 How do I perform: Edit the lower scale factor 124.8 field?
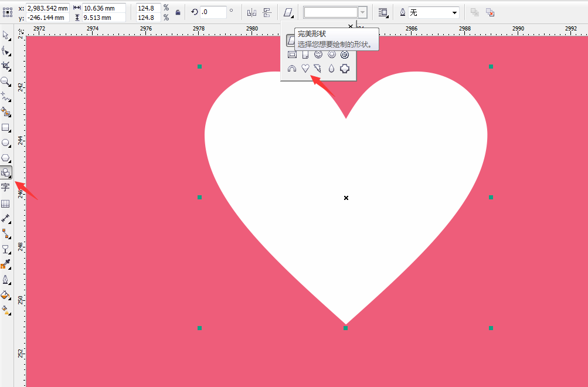pyautogui.click(x=148, y=18)
